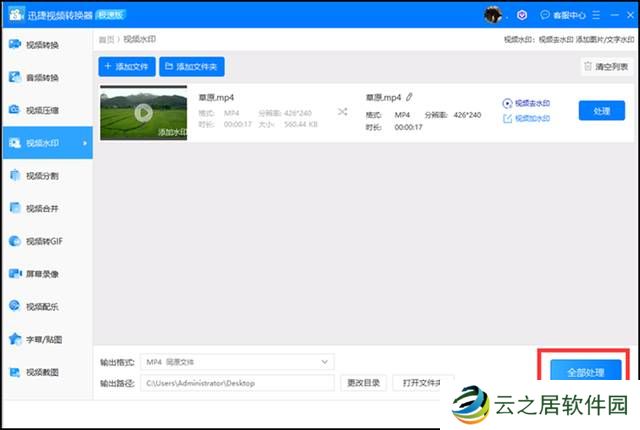Image resolution: width=640 pixels, height=430 pixels.
Task: Open 音频转换 in the sidebar
Action: pyautogui.click(x=42, y=77)
